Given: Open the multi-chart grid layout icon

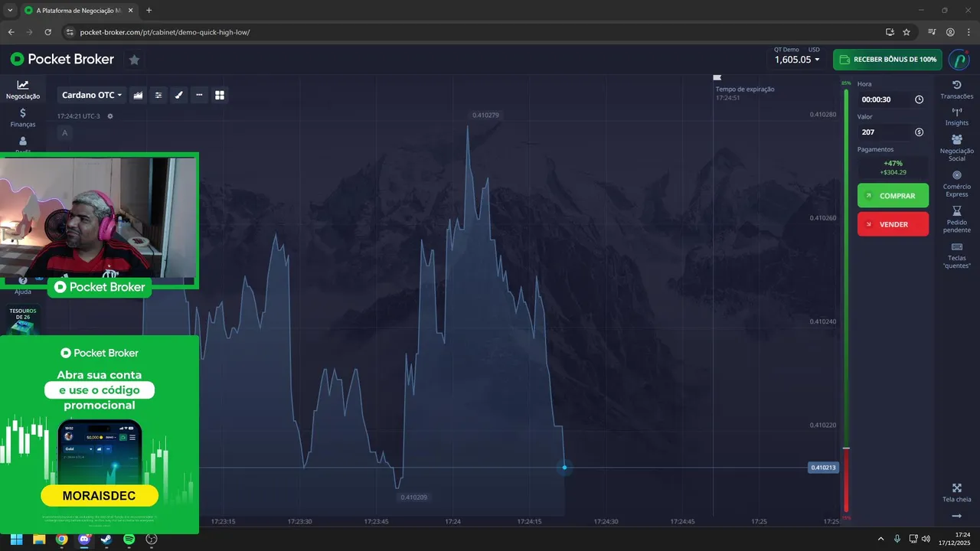Looking at the screenshot, I should tap(220, 95).
